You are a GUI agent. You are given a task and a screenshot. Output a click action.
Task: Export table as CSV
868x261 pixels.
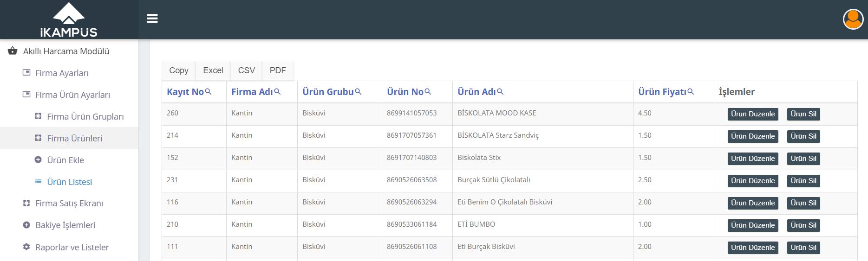tap(247, 70)
